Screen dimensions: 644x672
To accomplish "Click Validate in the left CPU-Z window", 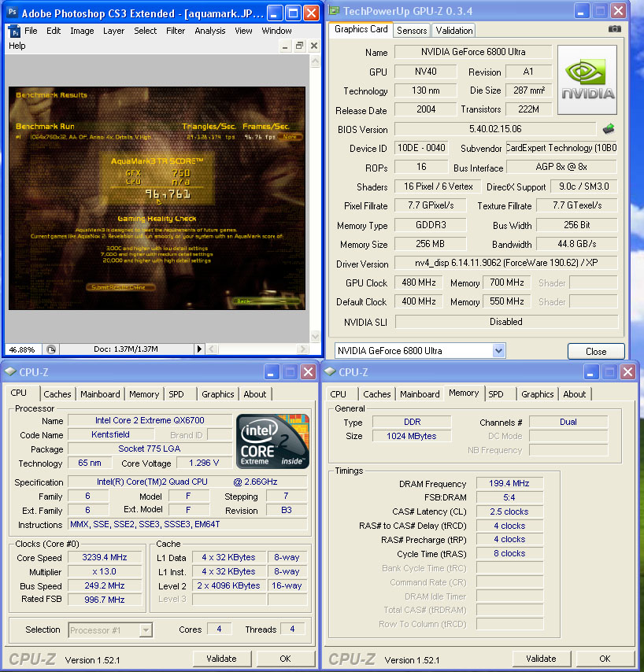I will [x=221, y=659].
